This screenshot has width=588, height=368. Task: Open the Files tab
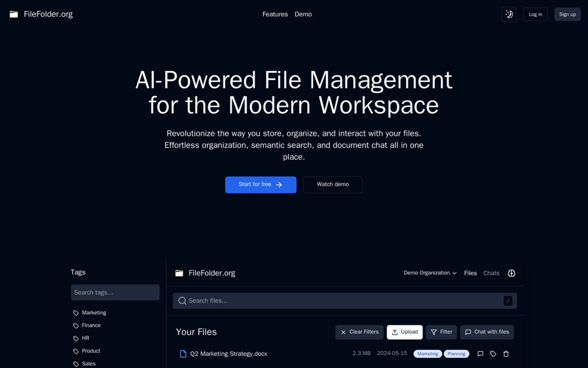click(470, 273)
